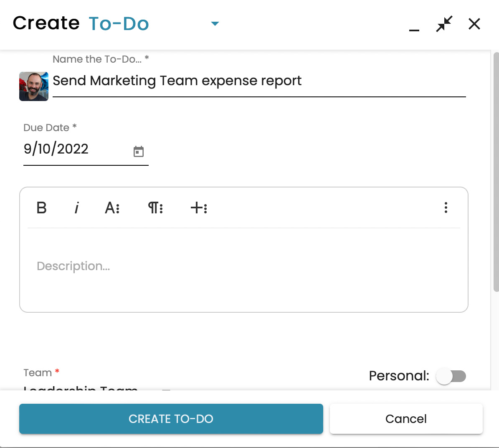Open the paragraph formatting options
The width and height of the screenshot is (499, 448).
coord(155,208)
